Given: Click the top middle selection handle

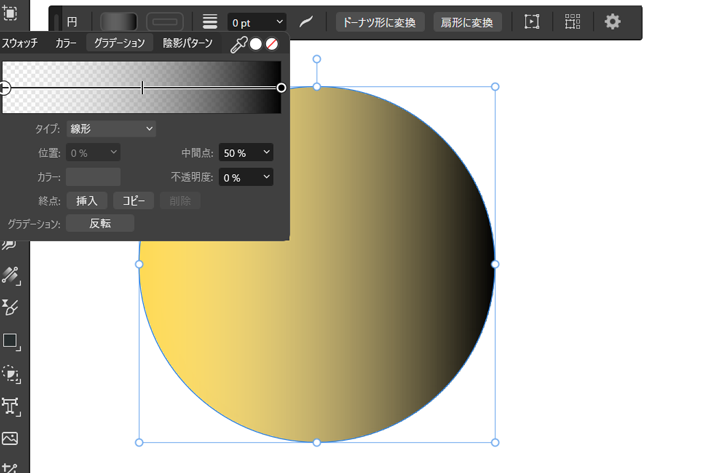Looking at the screenshot, I should [x=316, y=87].
